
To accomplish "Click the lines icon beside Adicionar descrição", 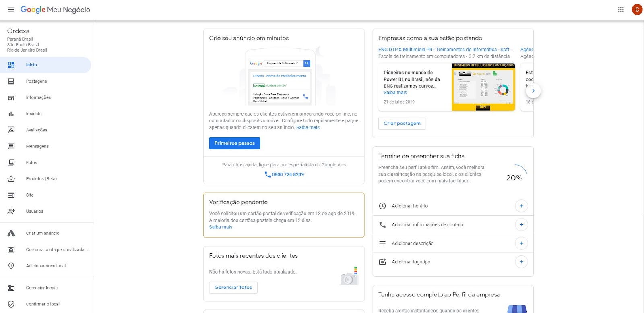I will pos(382,243).
